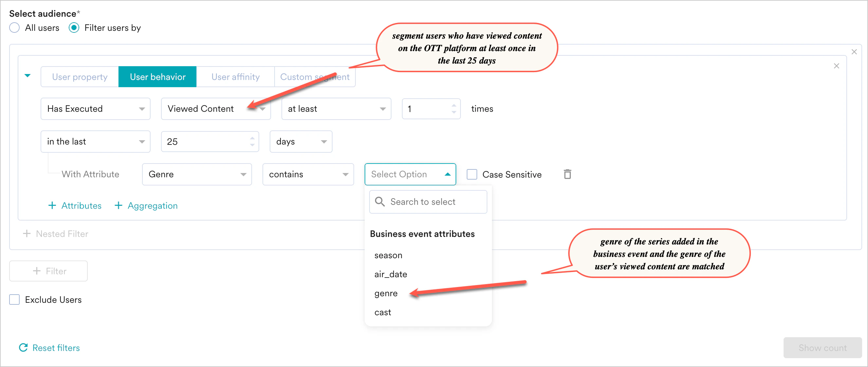Screen dimensions: 868x367
Task: Check the Exclude Users checkbox
Action: pos(14,299)
